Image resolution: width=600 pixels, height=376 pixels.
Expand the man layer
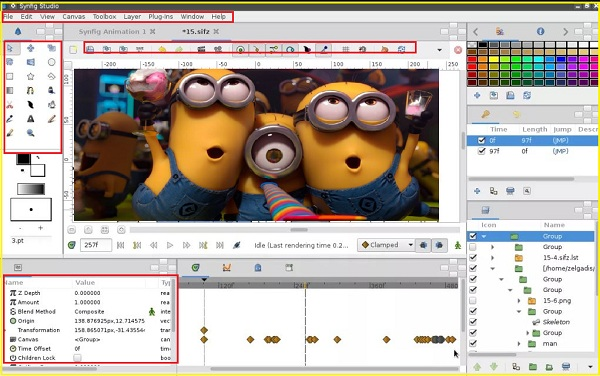coord(519,343)
